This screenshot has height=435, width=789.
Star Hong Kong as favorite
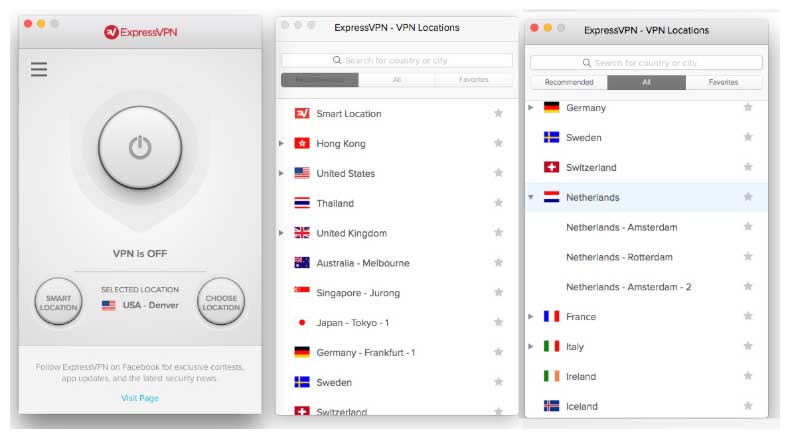[498, 143]
